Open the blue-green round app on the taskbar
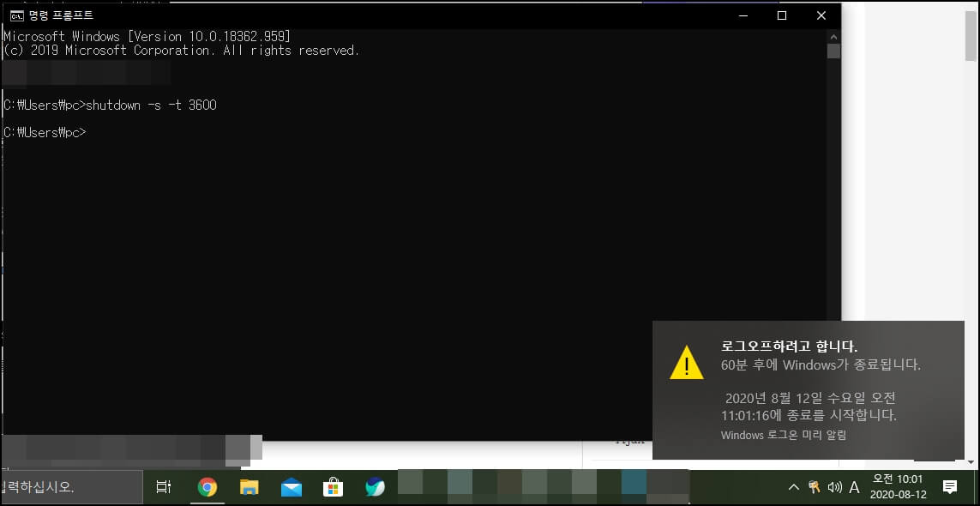This screenshot has height=506, width=980. tap(375, 486)
